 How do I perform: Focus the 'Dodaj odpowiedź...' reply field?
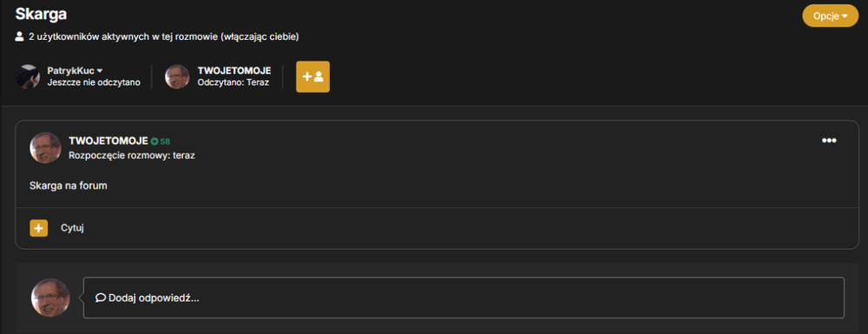[464, 298]
